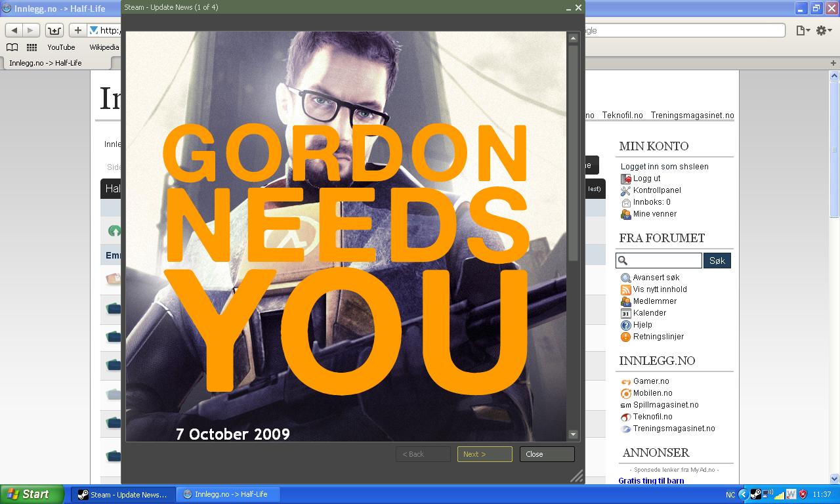The width and height of the screenshot is (840, 504).
Task: Open Vis nytt innhold link
Action: pyautogui.click(x=660, y=289)
